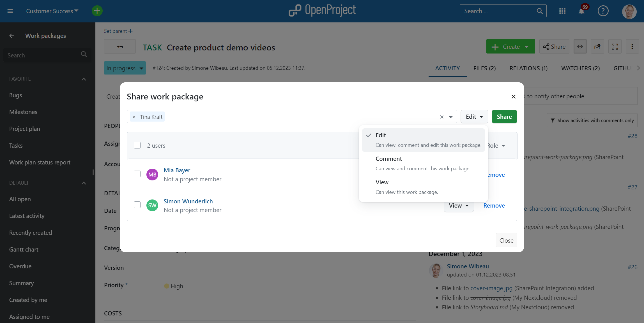Open the help question mark menu
The image size is (644, 323).
(603, 11)
